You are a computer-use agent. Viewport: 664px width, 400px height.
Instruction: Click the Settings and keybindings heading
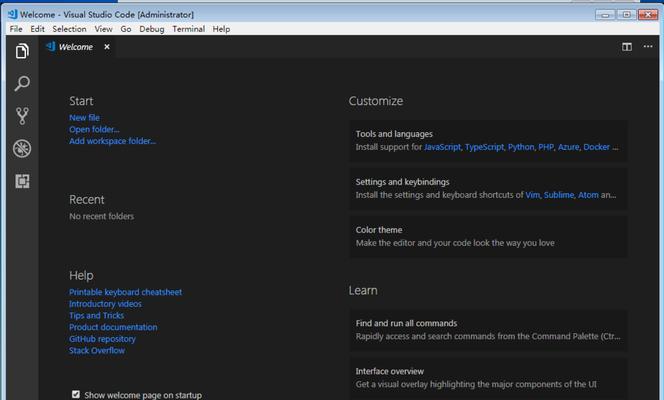point(402,182)
